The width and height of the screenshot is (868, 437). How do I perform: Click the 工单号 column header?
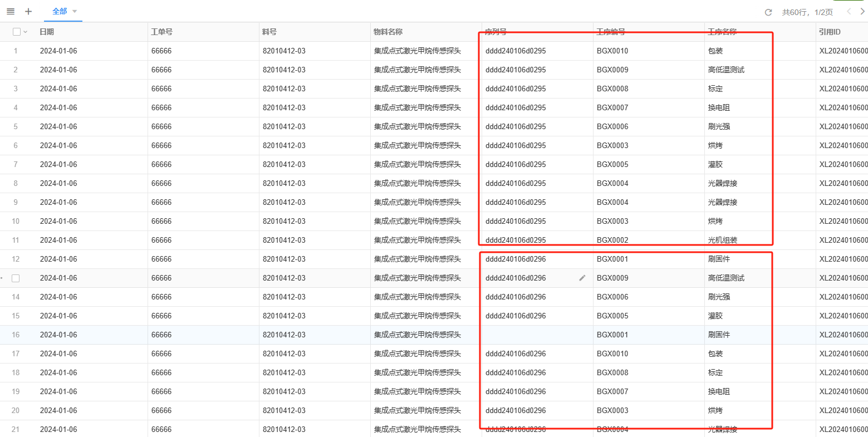click(x=161, y=32)
